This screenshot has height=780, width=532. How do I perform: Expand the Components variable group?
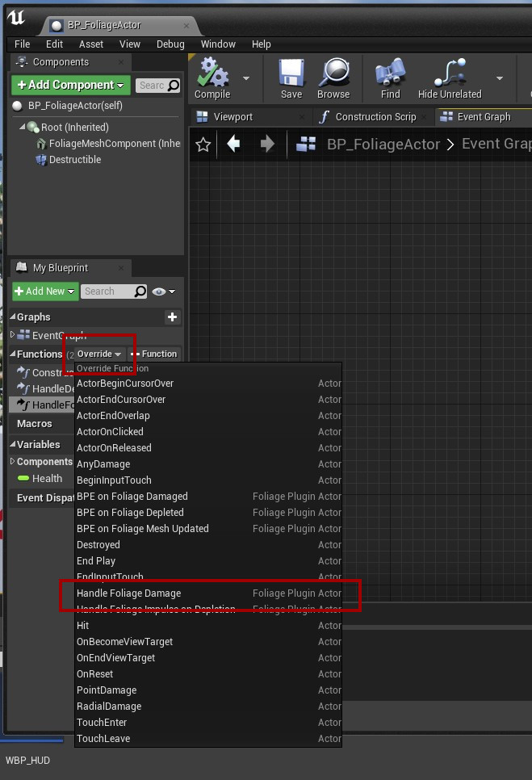tap(13, 461)
